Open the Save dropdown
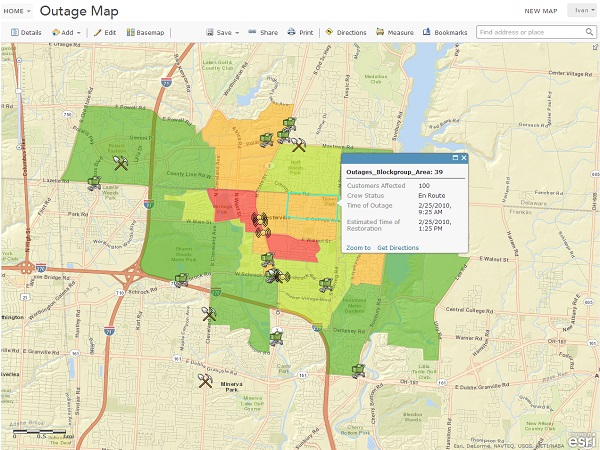The image size is (600, 450). pyautogui.click(x=222, y=33)
